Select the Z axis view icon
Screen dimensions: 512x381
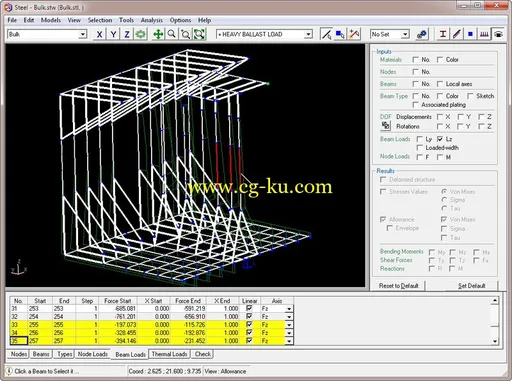point(127,34)
